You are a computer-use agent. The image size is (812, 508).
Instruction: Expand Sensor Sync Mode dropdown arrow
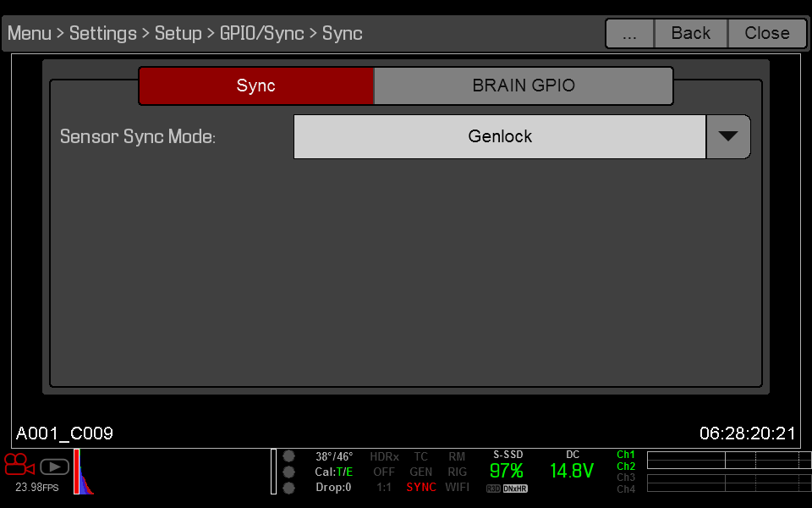click(727, 136)
